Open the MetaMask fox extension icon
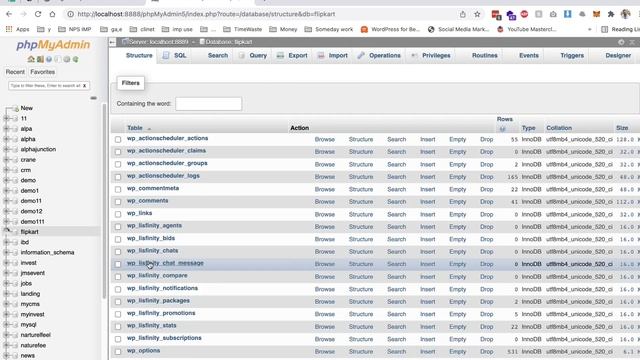Screen dimensions: 640x360 point(596,14)
